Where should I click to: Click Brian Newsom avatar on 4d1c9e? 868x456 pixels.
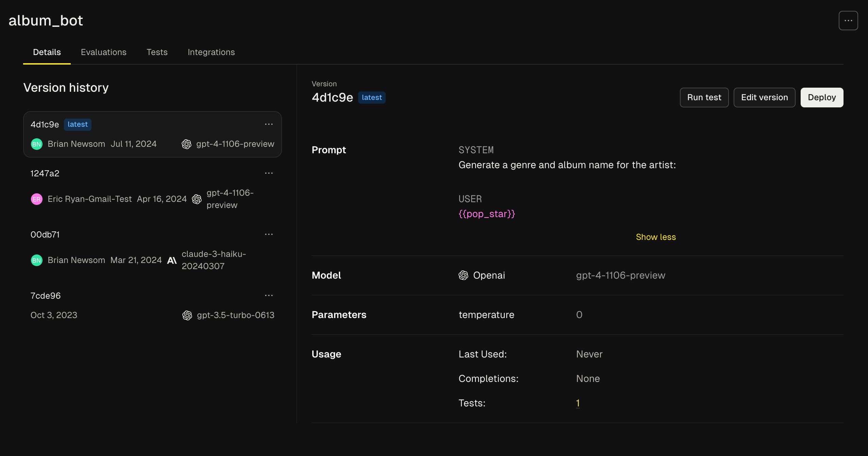coord(37,144)
